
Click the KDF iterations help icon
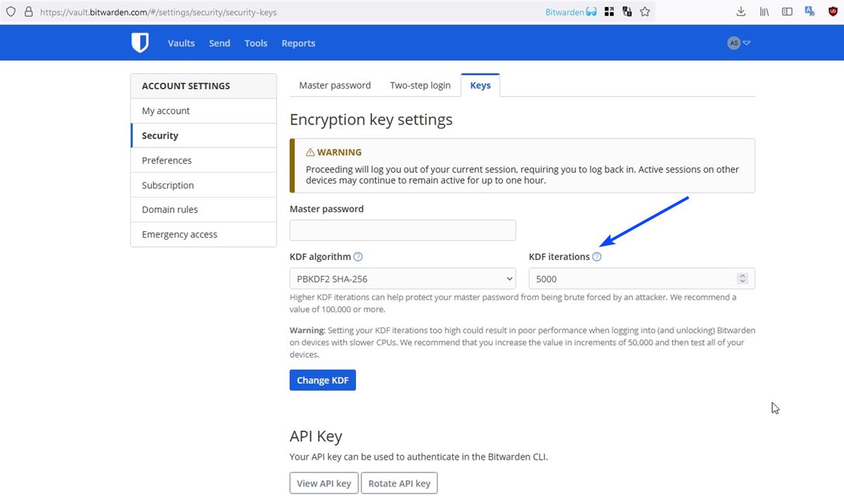point(596,257)
